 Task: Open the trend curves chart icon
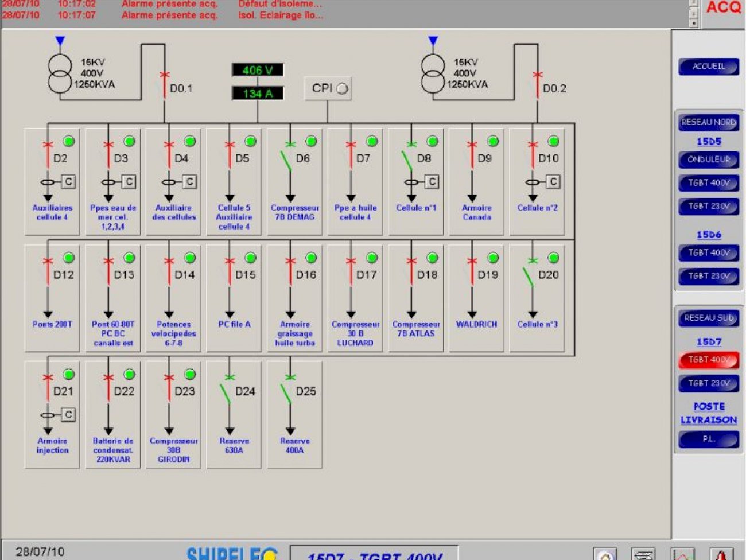tap(683, 554)
